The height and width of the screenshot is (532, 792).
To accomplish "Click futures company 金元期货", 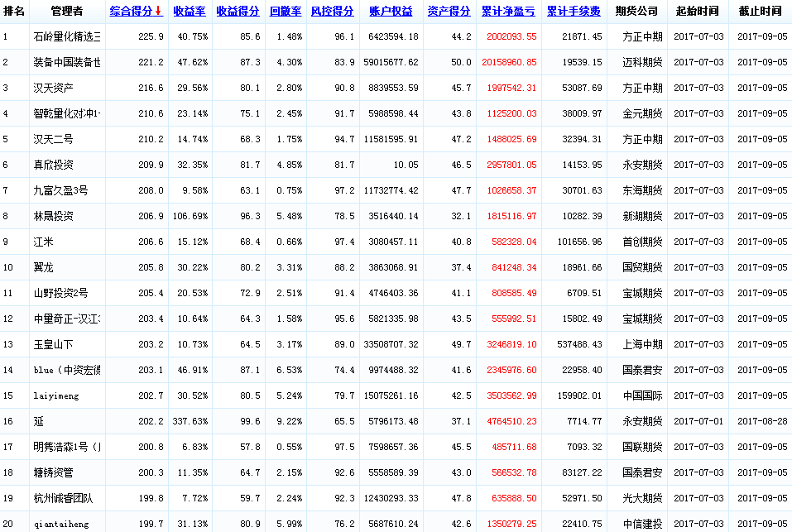I will 642,113.
